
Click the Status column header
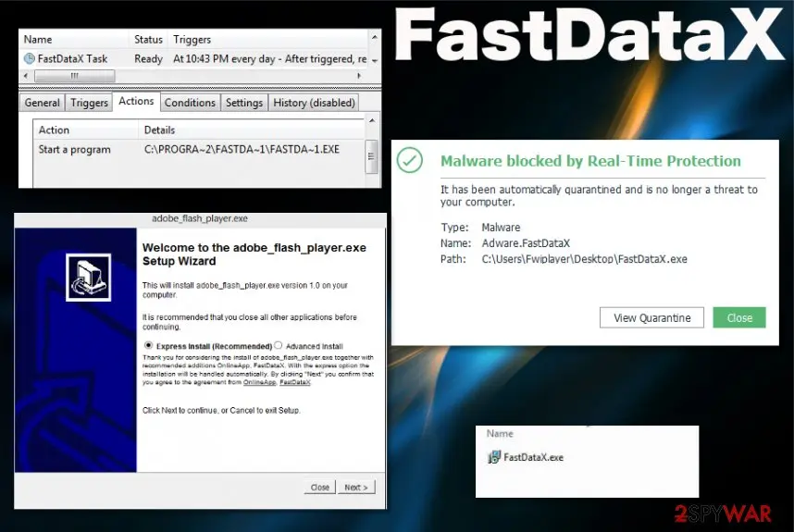pos(148,40)
